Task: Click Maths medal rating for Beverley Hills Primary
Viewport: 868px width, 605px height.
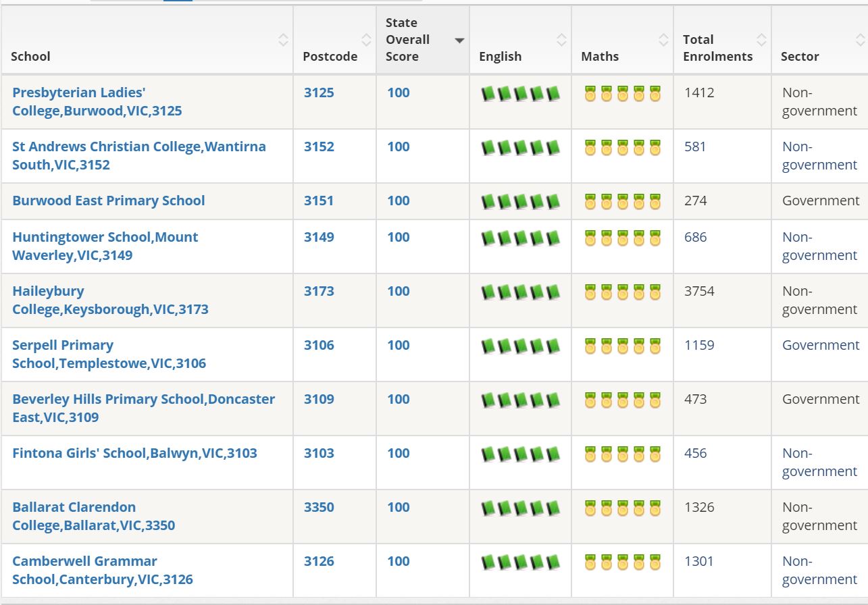Action: click(x=622, y=400)
